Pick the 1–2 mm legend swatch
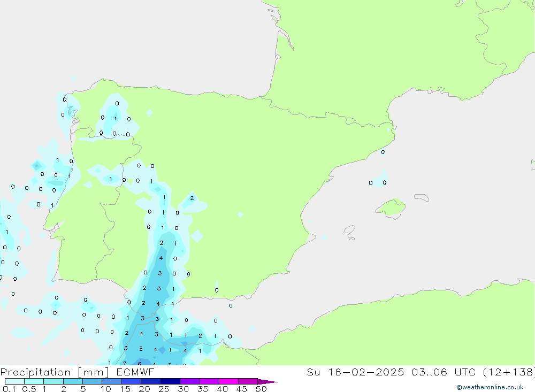 pos(53,381)
